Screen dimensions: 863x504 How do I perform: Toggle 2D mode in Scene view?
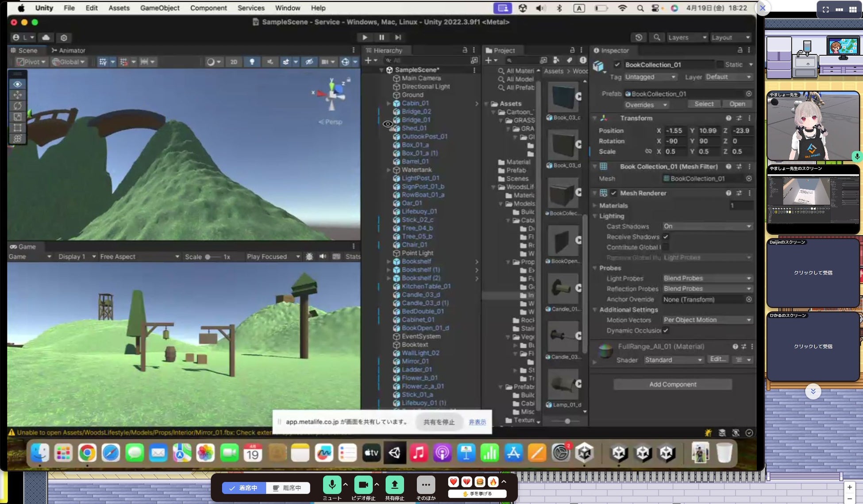[234, 62]
